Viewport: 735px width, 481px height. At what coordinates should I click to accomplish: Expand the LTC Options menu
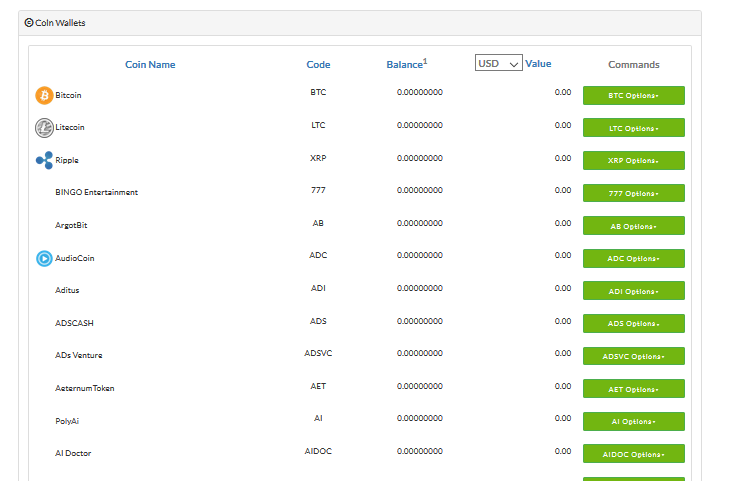coord(633,128)
